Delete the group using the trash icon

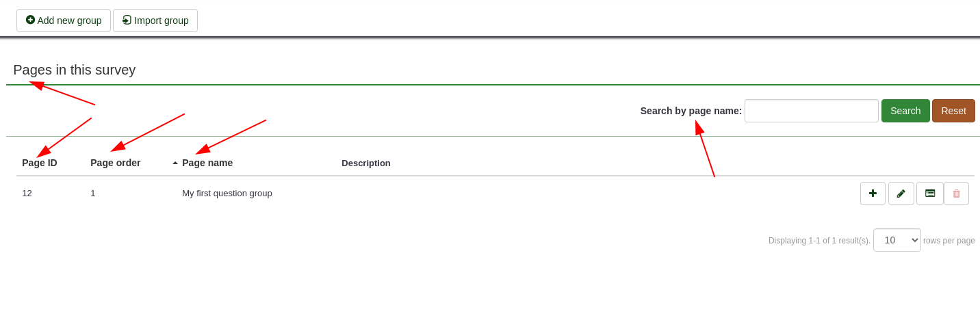point(956,194)
